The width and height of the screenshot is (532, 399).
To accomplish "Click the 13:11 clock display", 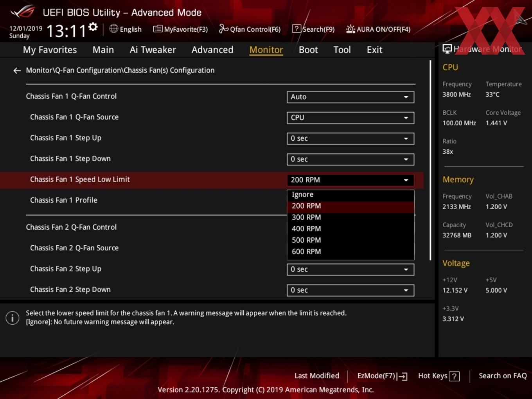I will pyautogui.click(x=66, y=31).
